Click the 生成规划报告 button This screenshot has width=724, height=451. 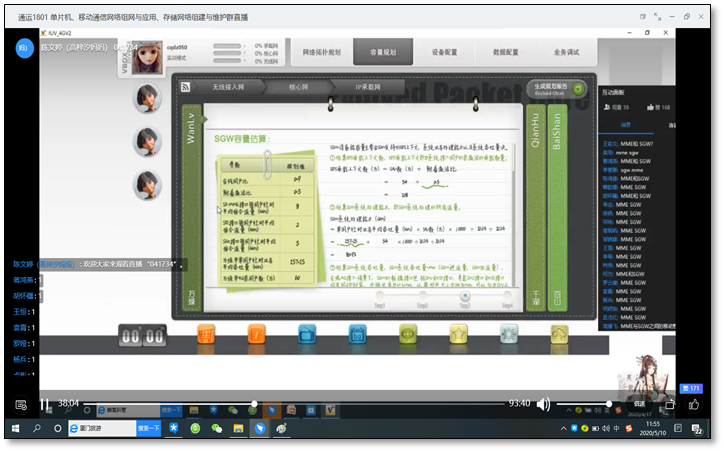(x=552, y=88)
